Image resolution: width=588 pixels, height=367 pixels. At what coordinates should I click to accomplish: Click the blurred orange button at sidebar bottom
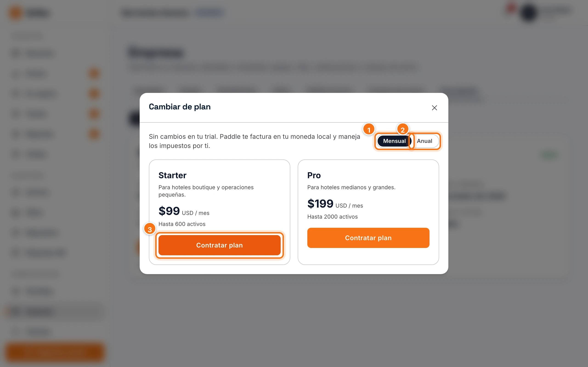tap(55, 352)
